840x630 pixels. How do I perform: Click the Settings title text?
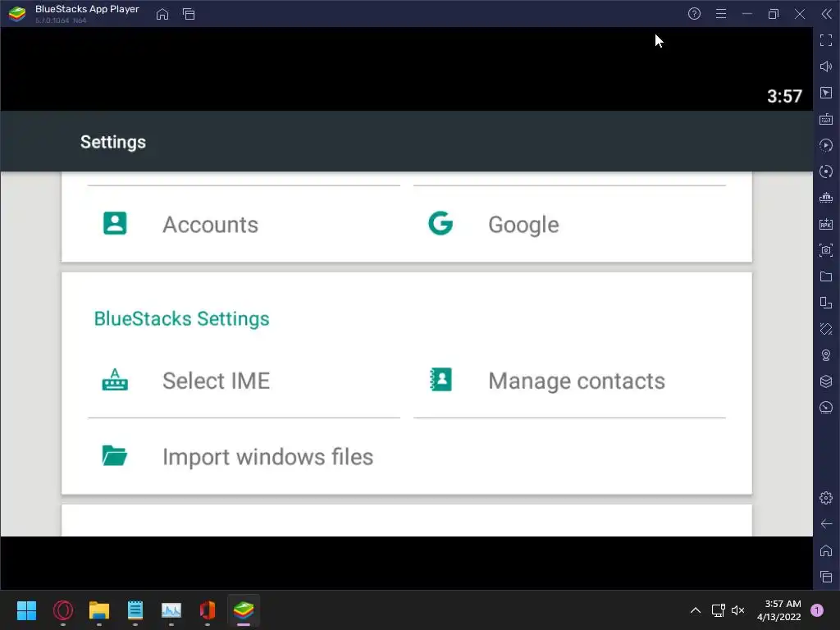tap(113, 142)
